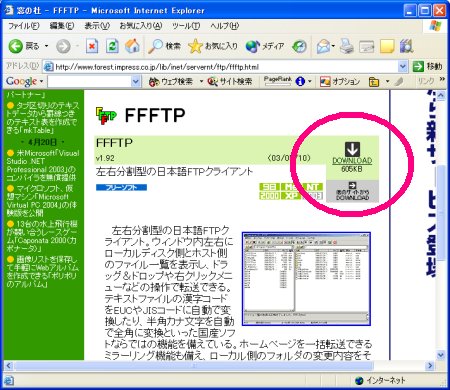Click the Mail envelope icon
Image resolution: width=450 pixels, height=390 pixels.
point(323,46)
